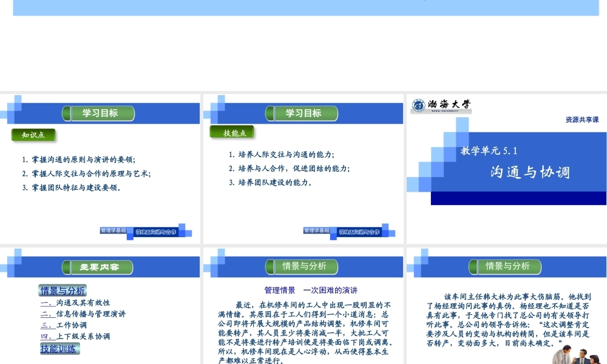This screenshot has height=364, width=607.
Task: Select the 管理学基础 footer tab
Action: point(115,229)
